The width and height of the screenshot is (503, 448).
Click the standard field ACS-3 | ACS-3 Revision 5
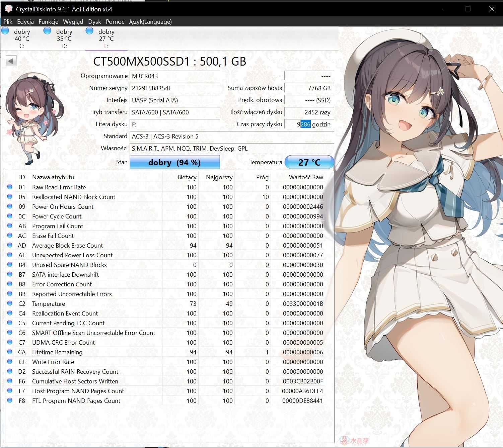click(x=232, y=136)
